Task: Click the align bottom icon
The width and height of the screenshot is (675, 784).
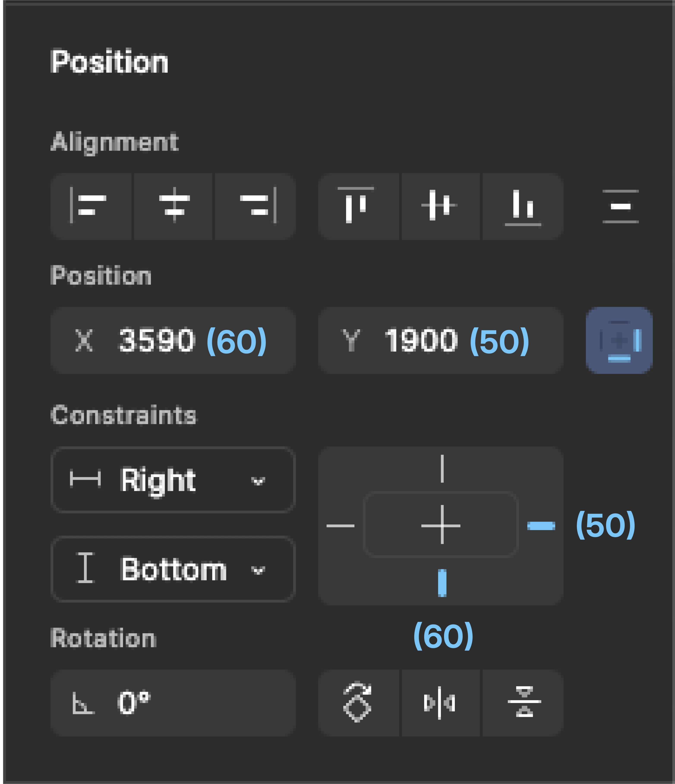Action: tap(523, 207)
